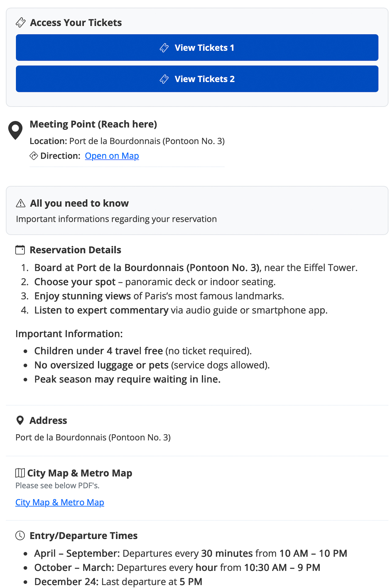The height and width of the screenshot is (588, 392).
Task: Click the ticket icon inside View Tickets 2
Action: coord(164,79)
